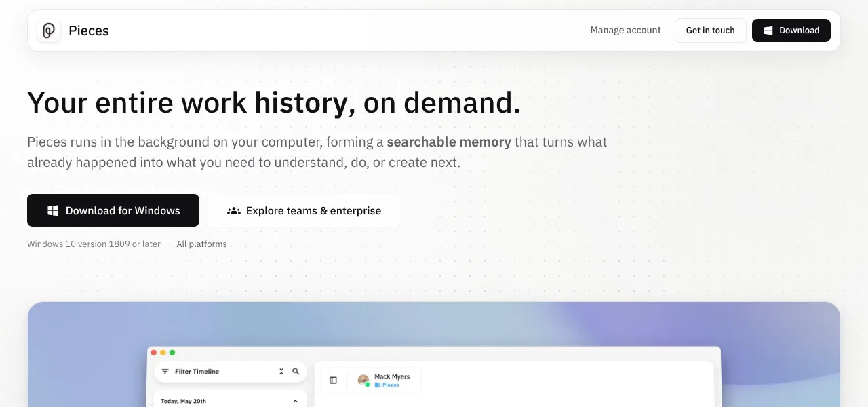This screenshot has width=868, height=407.
Task: Click the collapse-all arrows icon in timeline bar
Action: [281, 372]
